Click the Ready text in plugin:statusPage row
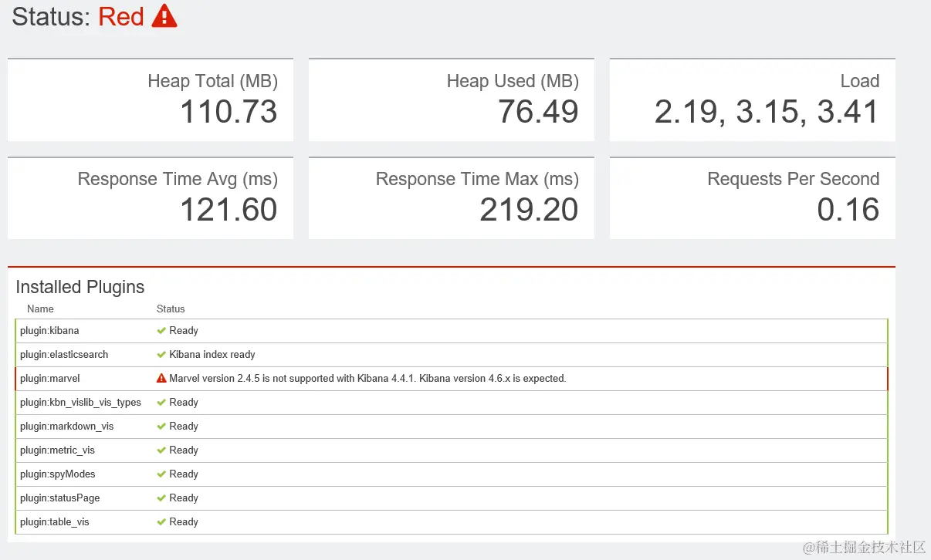 (184, 498)
